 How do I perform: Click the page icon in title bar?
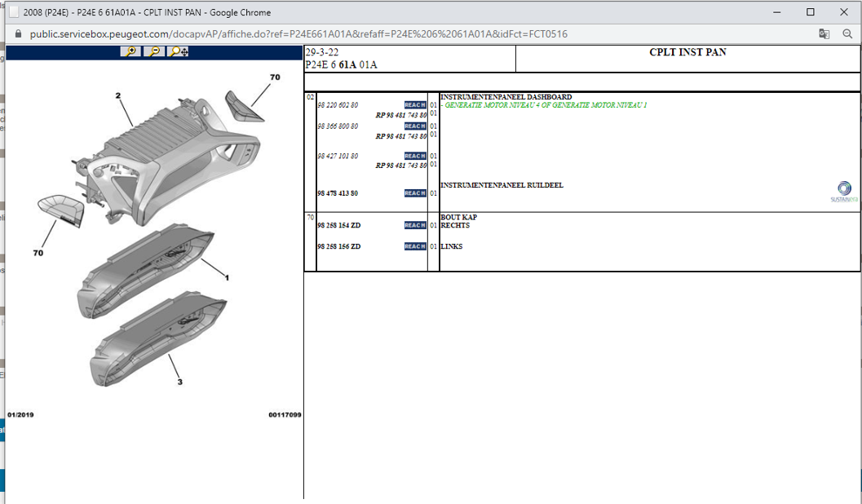(15, 12)
